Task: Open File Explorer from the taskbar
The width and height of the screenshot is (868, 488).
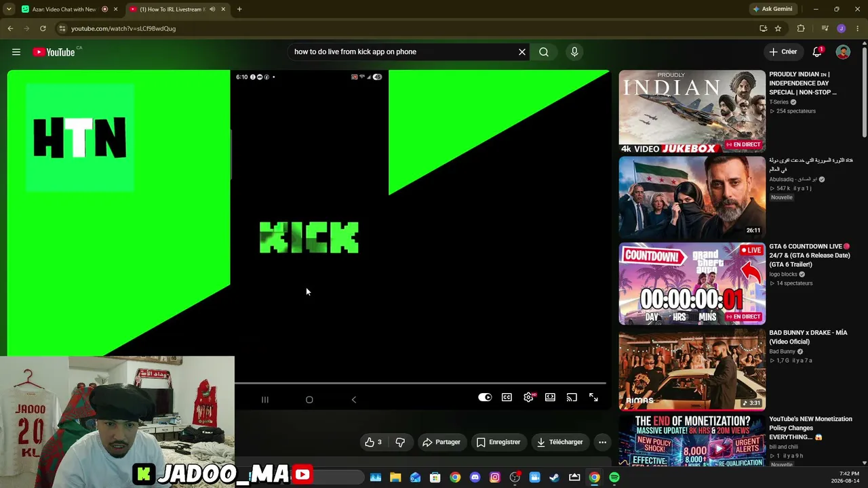Action: (x=395, y=477)
